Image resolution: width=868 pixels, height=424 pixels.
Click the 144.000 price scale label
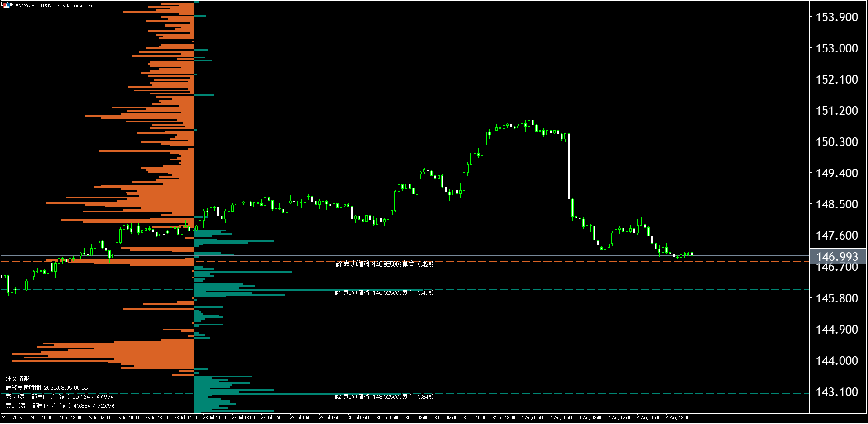pos(836,361)
